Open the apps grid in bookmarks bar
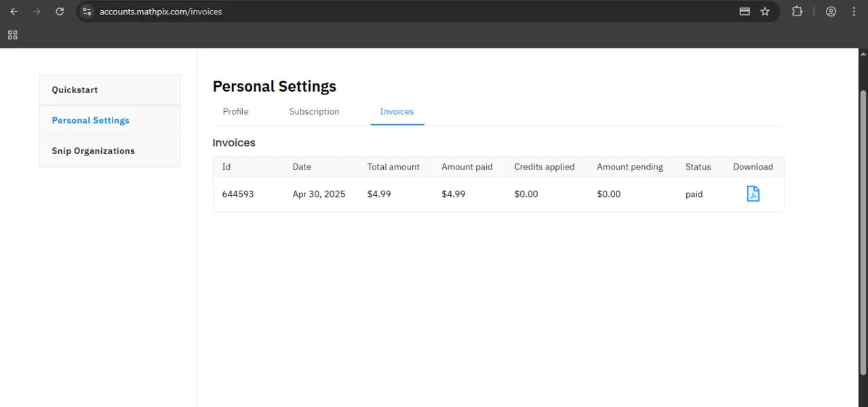Screen dimensions: 868x407 [x=12, y=35]
